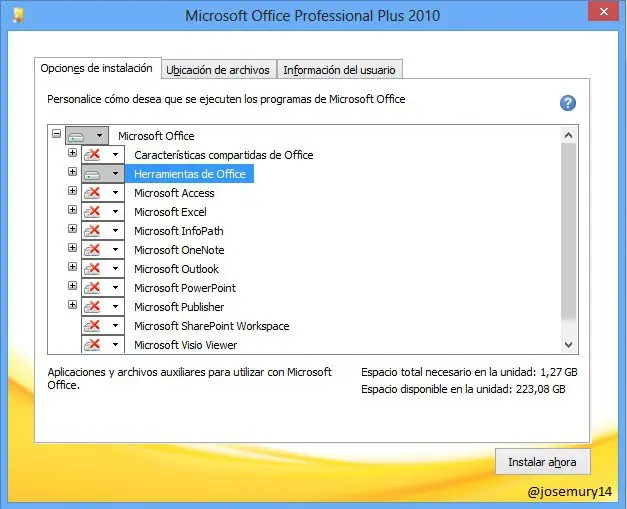Open install-state dropdown arrow for Microsoft Outlook

pyautogui.click(x=115, y=268)
